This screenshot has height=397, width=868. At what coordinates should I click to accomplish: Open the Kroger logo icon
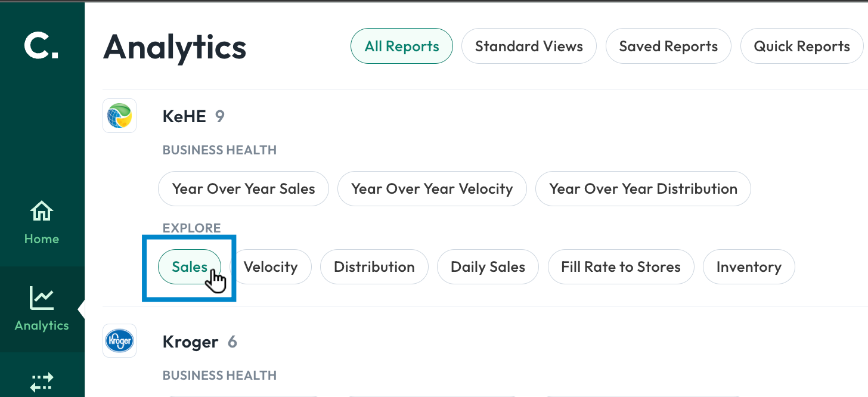(120, 341)
